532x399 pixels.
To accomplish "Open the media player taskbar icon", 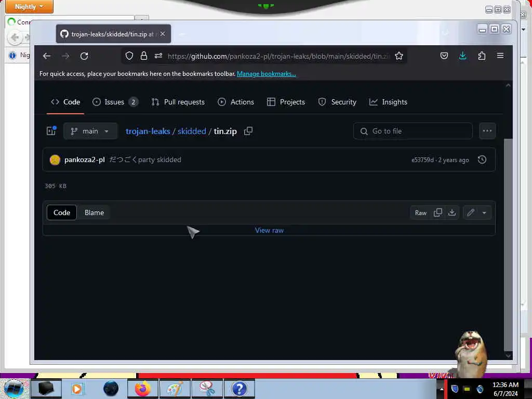I will point(77,389).
